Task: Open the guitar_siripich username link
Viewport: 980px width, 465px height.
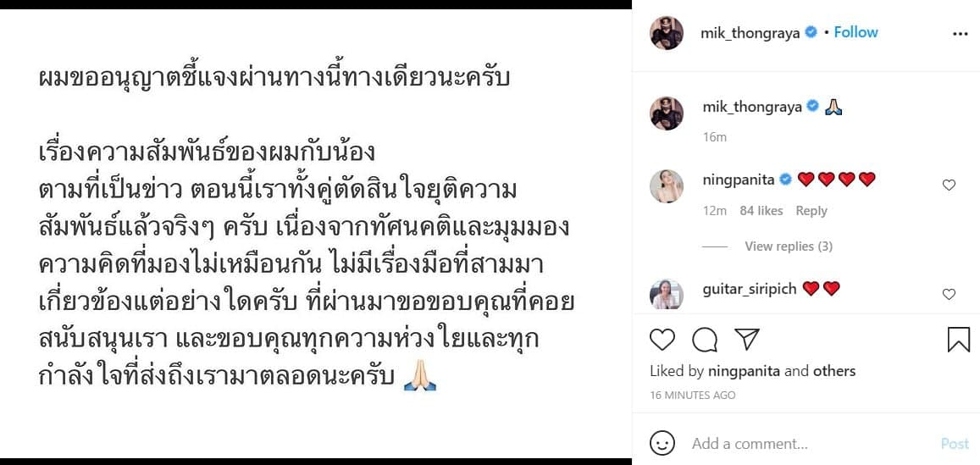Action: [750, 289]
